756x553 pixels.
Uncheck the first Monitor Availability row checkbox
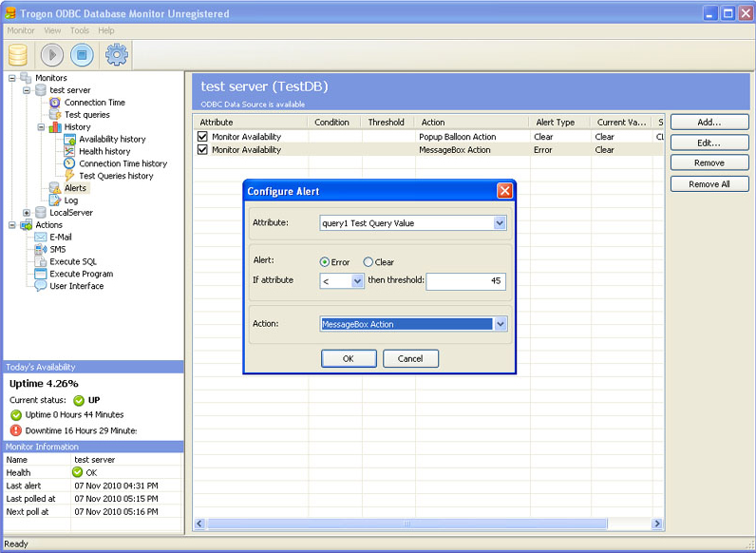coord(202,137)
